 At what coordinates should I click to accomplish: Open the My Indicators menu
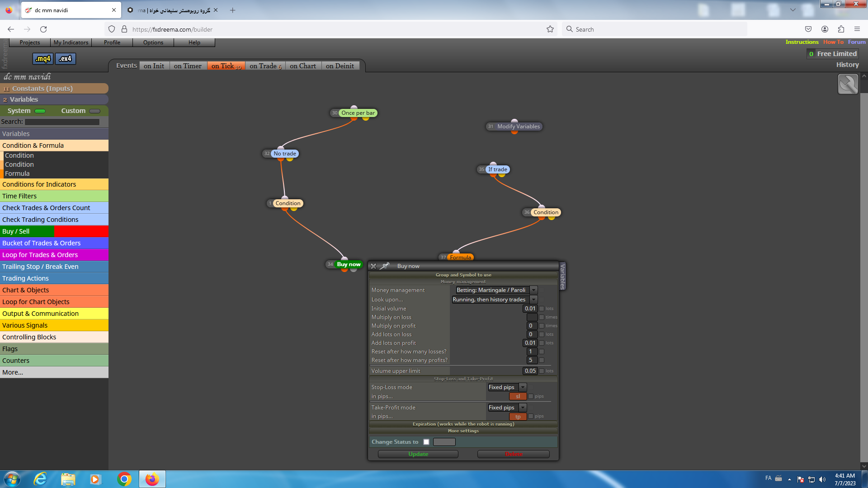tap(71, 42)
